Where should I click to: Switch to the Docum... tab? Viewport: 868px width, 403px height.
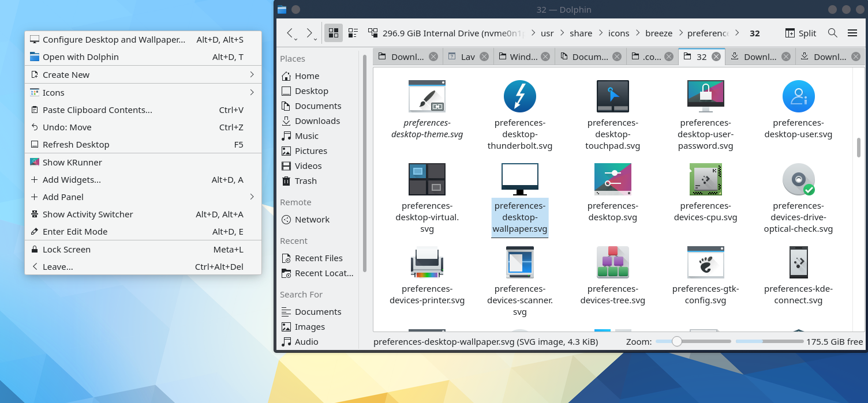[590, 57]
